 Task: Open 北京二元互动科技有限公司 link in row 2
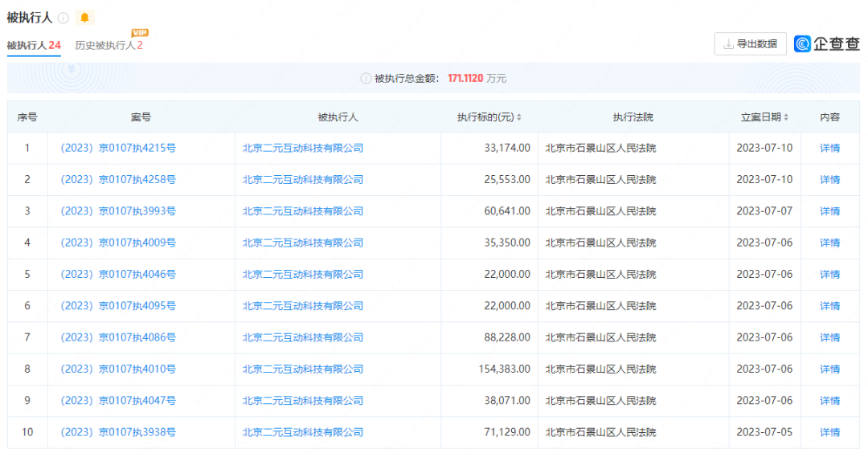pyautogui.click(x=303, y=180)
